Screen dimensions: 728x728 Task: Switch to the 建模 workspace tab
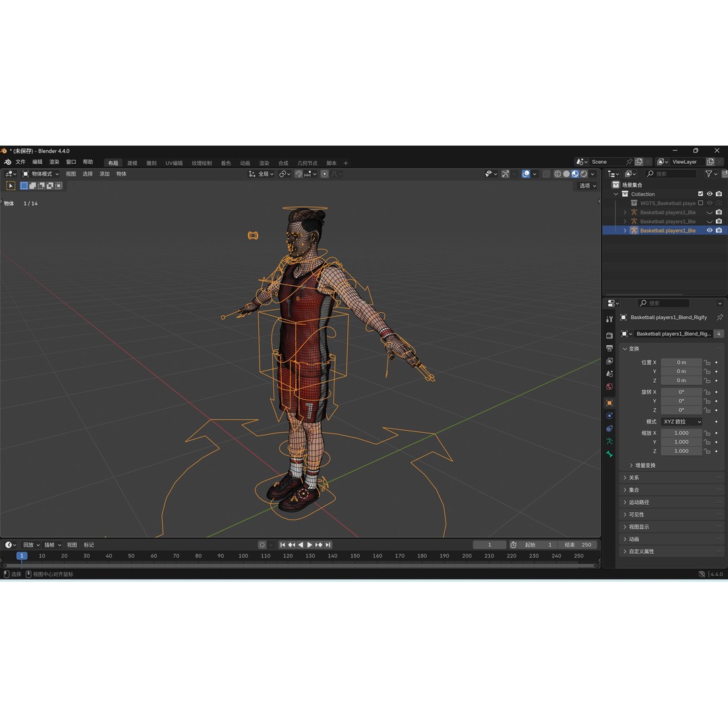132,163
